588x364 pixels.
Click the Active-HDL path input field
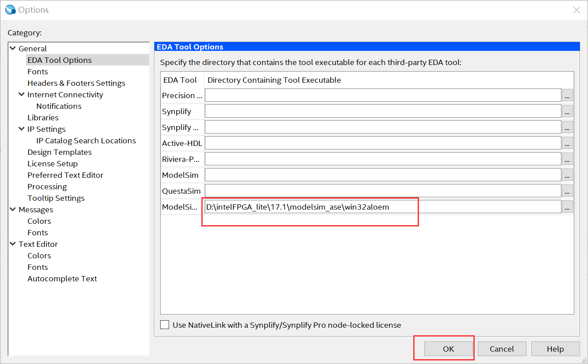click(x=383, y=143)
